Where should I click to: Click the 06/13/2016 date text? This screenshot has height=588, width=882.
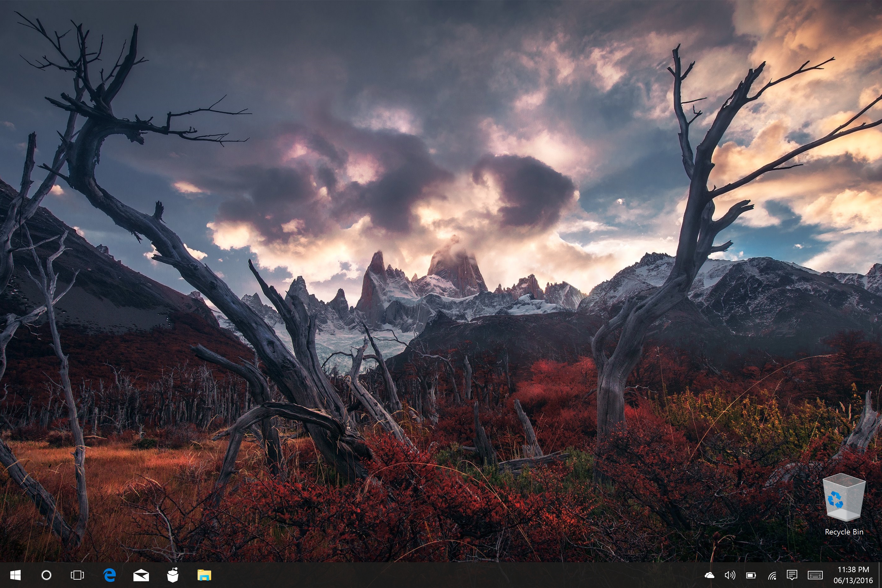[853, 581]
